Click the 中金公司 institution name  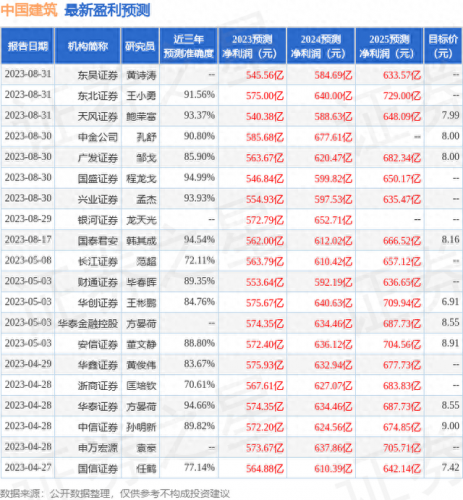pos(98,137)
